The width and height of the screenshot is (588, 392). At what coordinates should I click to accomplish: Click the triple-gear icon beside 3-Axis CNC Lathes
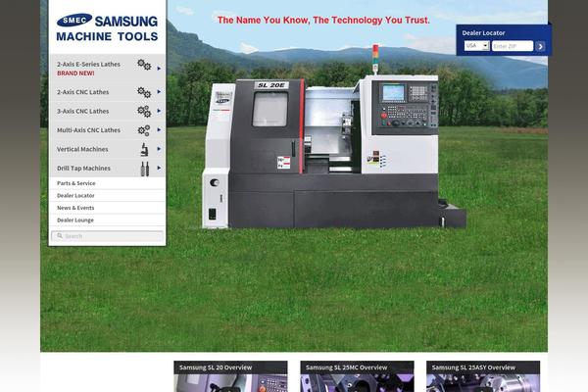[144, 111]
